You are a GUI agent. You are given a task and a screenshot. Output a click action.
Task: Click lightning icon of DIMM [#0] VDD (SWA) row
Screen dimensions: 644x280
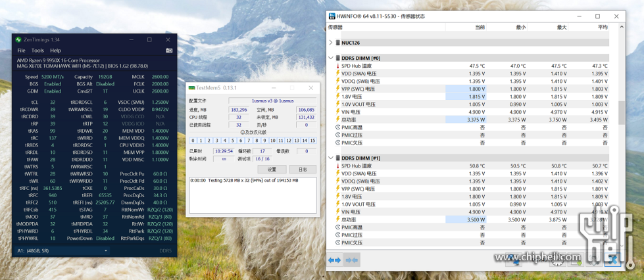tap(337, 74)
